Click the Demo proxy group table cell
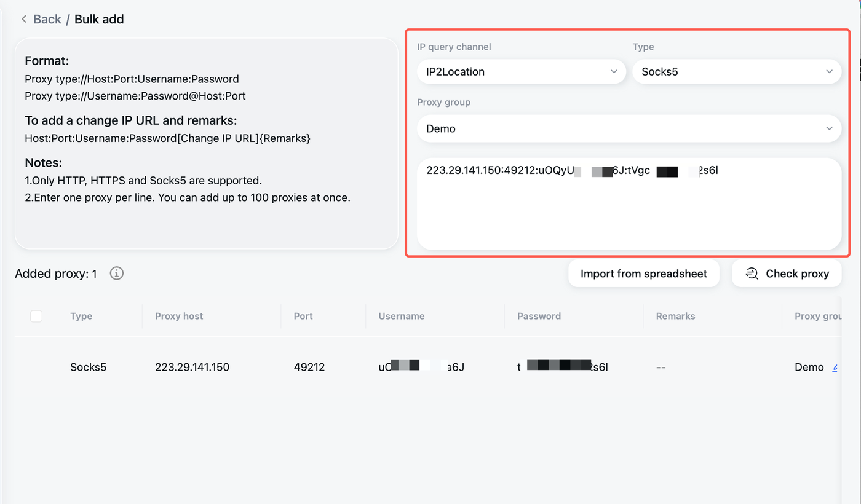Screen dimensions: 861x504 (x=809, y=367)
